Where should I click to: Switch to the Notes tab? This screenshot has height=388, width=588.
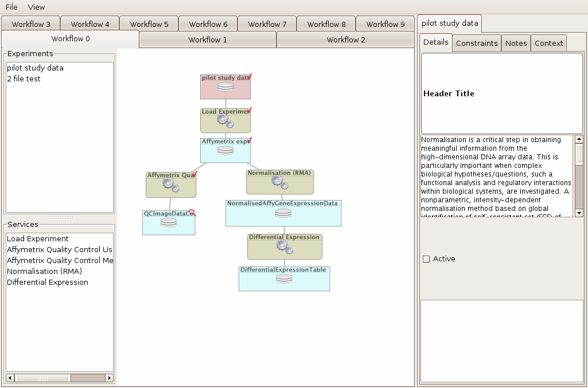point(516,43)
